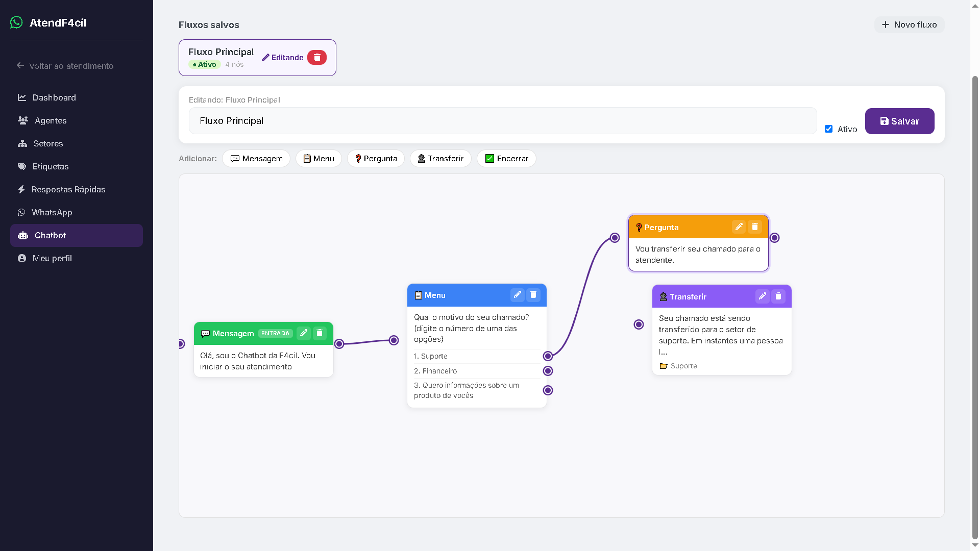Screen dimensions: 980x551
Task: Click the third menu option output connector
Action: 548,390
